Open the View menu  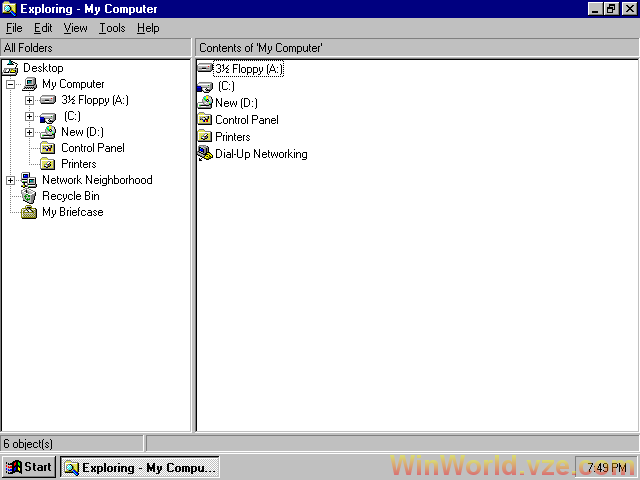(76, 28)
